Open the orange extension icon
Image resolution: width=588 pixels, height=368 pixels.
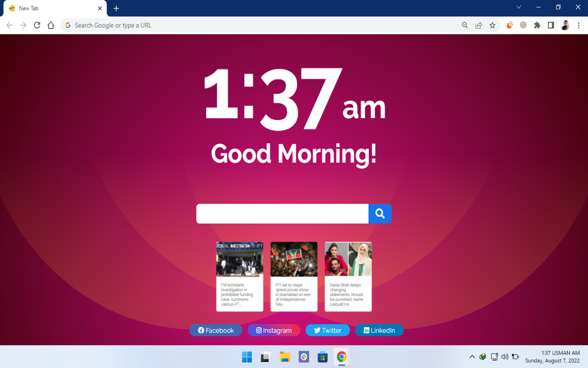click(509, 25)
